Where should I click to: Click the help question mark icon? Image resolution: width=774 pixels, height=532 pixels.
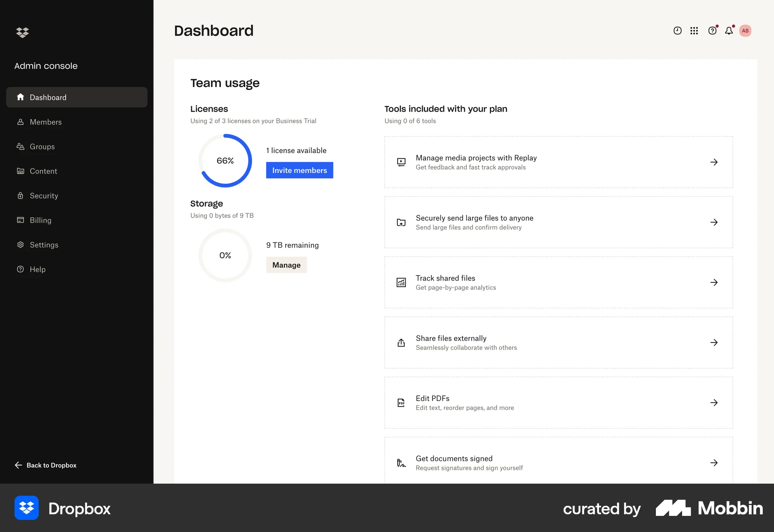713,30
